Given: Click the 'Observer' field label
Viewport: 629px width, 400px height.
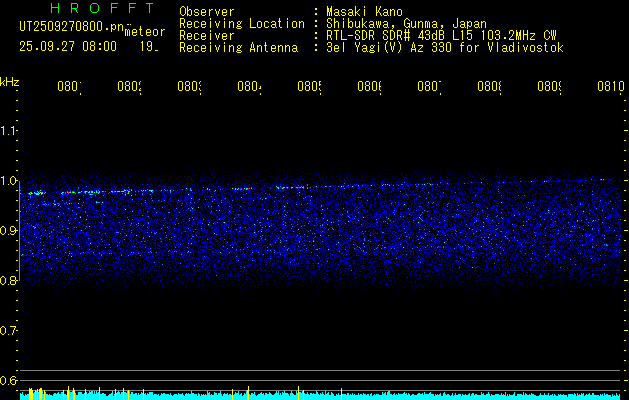Looking at the screenshot, I should 207,11.
